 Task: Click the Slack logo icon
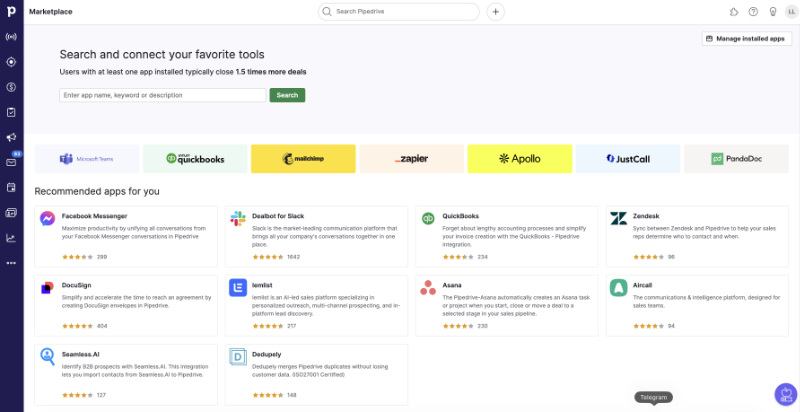coord(238,219)
